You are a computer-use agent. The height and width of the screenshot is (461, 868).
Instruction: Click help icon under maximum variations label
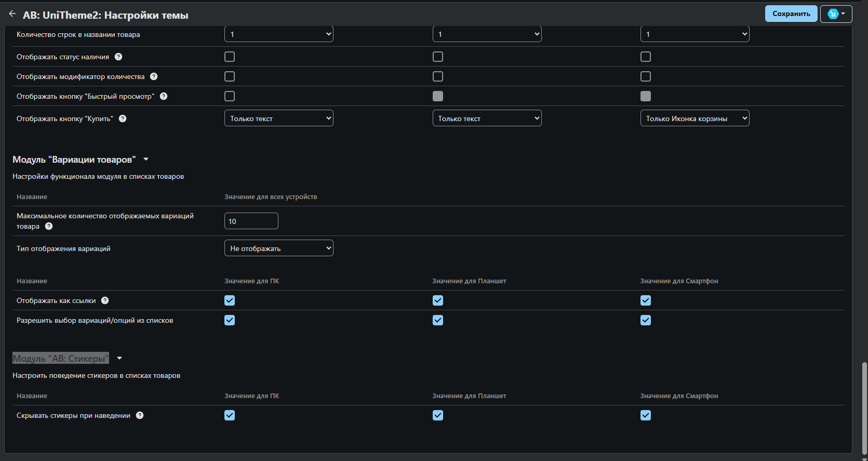coord(49,226)
